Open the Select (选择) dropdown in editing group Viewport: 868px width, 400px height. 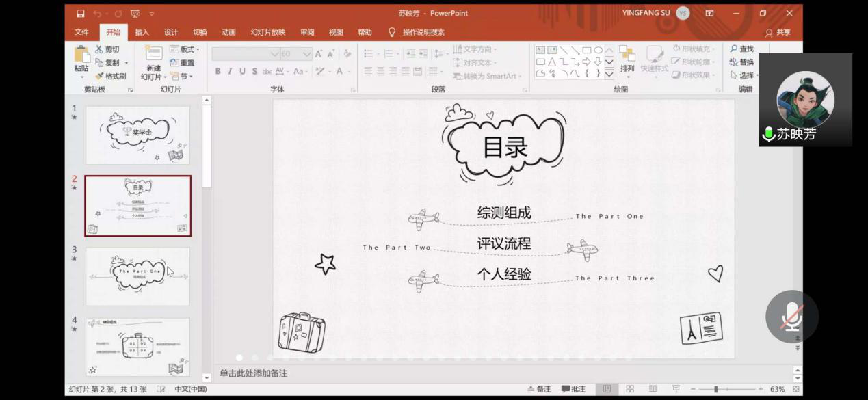click(744, 75)
